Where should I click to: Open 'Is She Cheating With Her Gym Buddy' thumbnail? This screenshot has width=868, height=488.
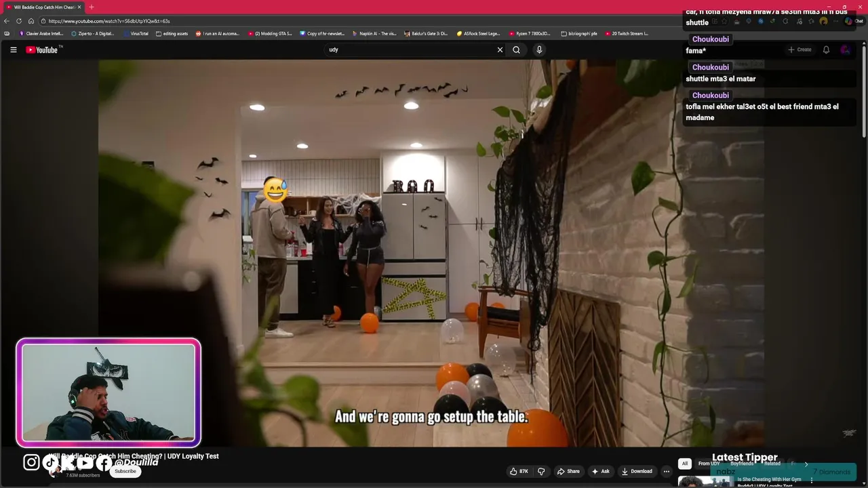pos(705,482)
